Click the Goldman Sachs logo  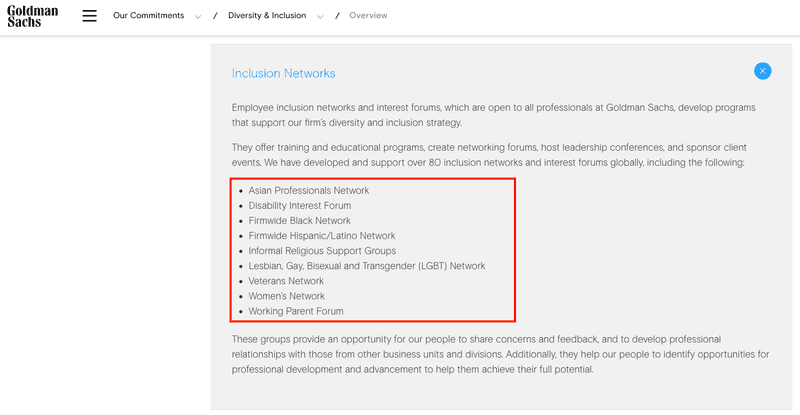(x=33, y=16)
